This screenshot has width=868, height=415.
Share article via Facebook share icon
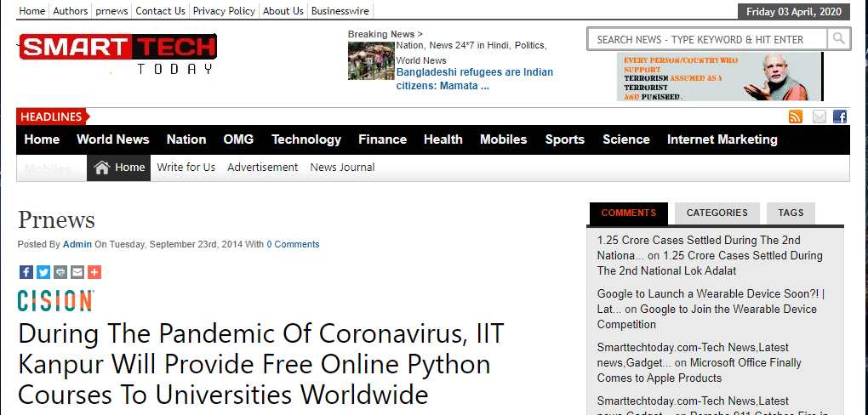26,272
